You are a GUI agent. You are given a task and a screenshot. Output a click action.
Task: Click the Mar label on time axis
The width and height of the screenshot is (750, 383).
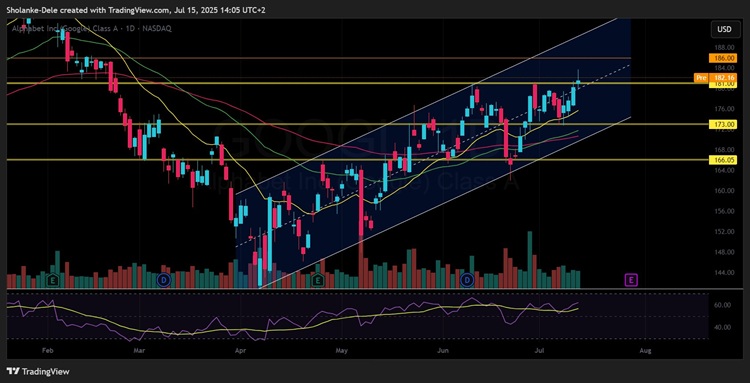(139, 351)
